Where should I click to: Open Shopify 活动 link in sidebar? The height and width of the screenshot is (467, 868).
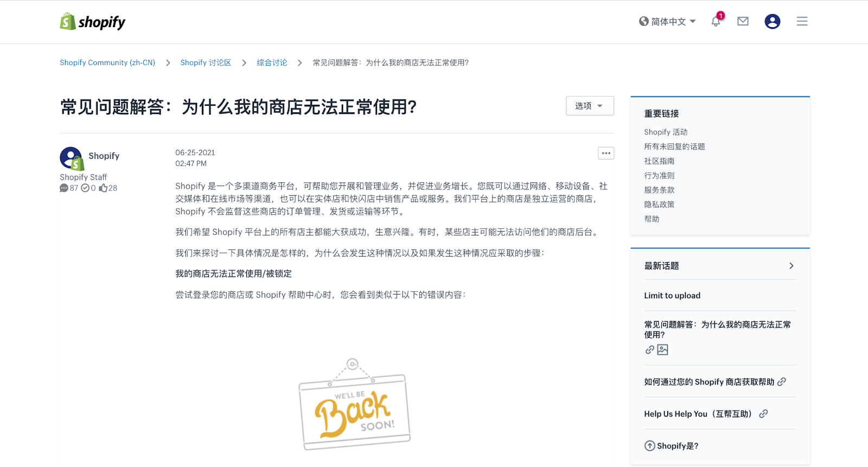point(666,132)
